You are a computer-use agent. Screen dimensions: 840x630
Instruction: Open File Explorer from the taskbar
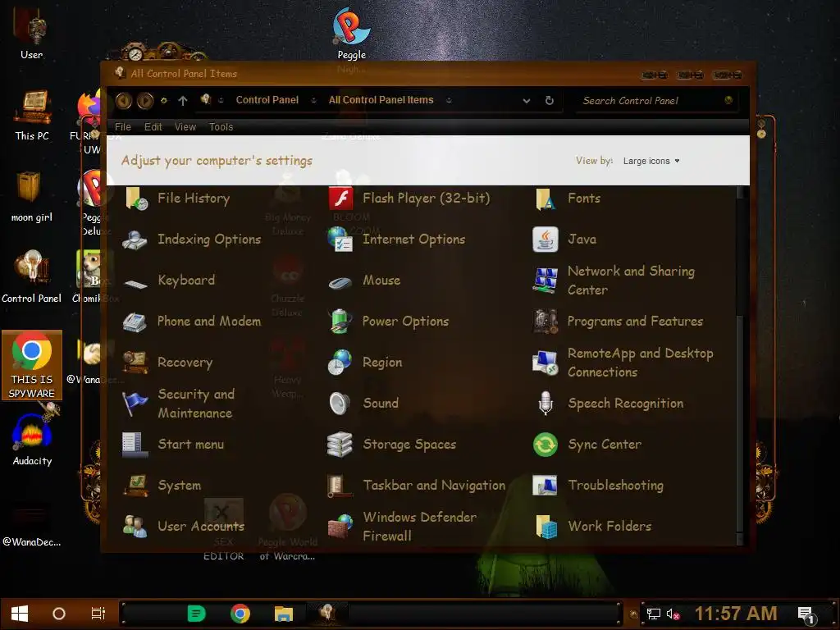[x=283, y=614]
